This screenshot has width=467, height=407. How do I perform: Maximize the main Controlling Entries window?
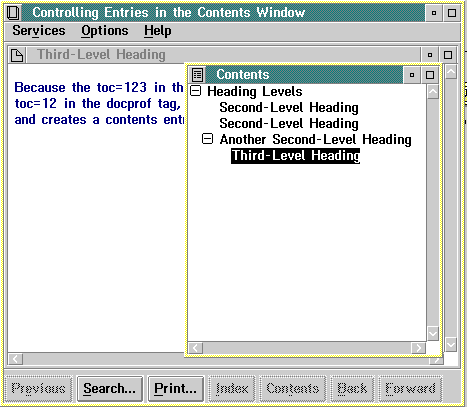click(x=452, y=13)
